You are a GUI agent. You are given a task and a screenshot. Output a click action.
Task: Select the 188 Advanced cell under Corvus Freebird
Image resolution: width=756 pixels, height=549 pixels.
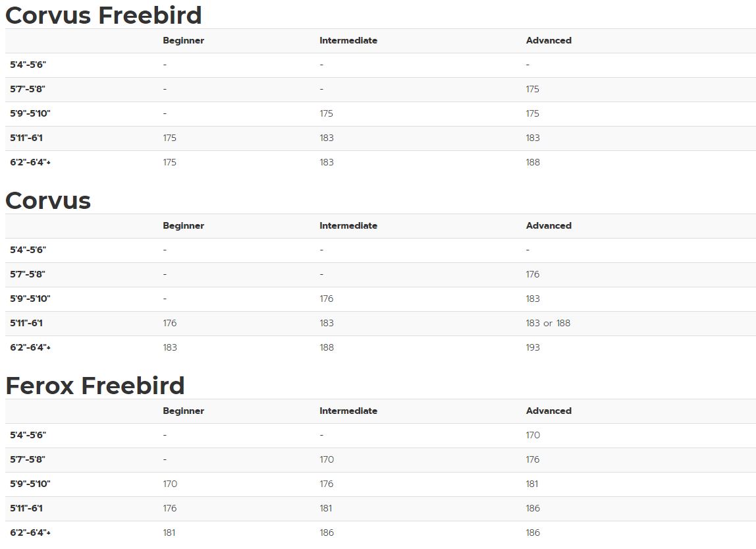(x=533, y=162)
